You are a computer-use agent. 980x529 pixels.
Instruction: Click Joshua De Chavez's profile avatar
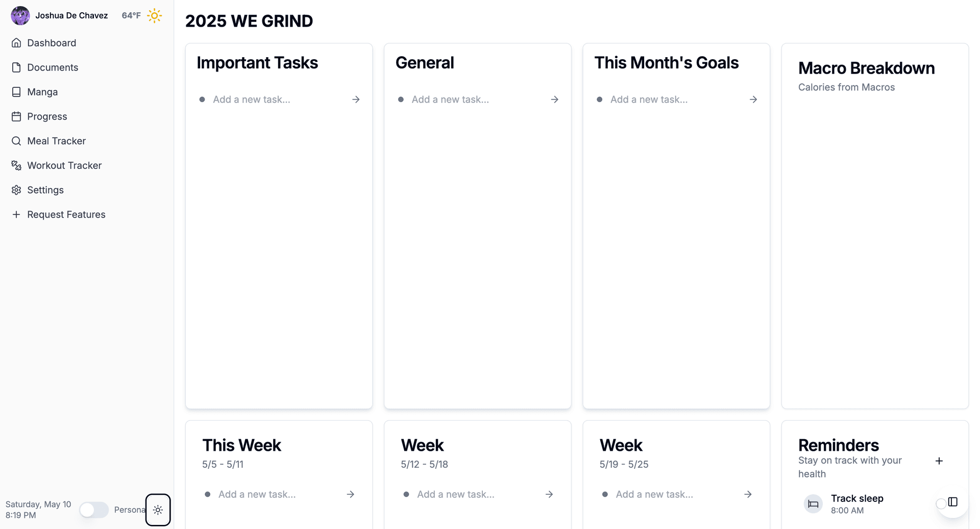[x=20, y=15]
